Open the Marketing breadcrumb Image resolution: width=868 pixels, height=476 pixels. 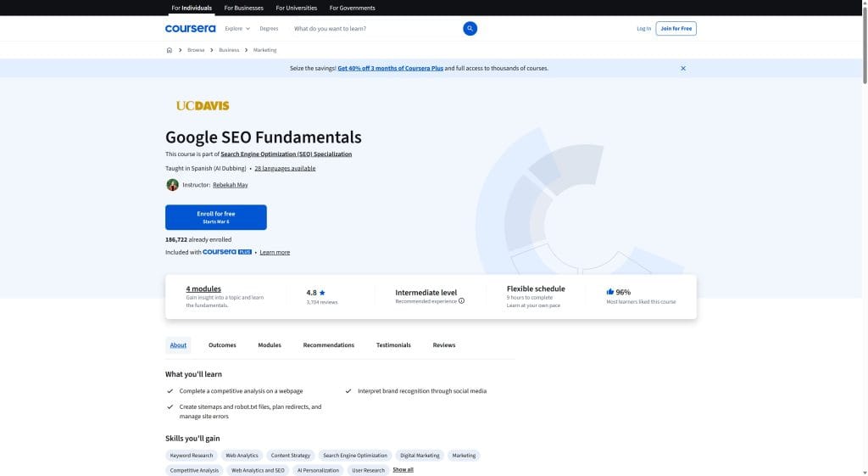coord(264,50)
